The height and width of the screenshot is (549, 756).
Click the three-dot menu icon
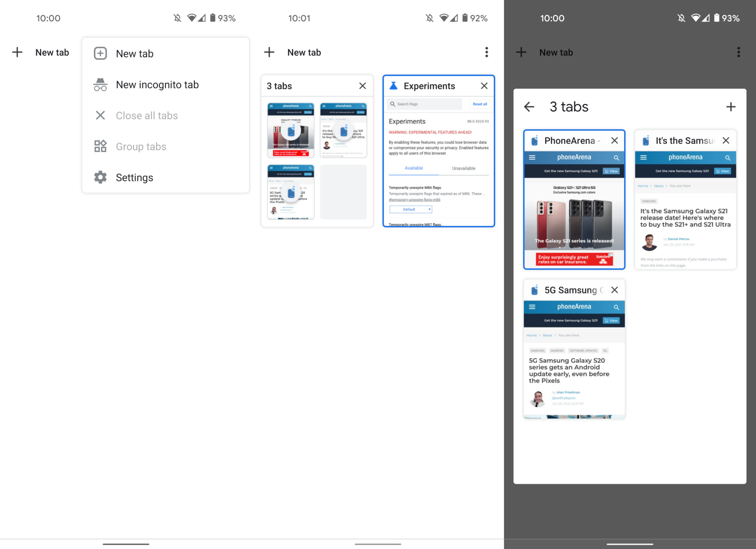[x=486, y=52]
